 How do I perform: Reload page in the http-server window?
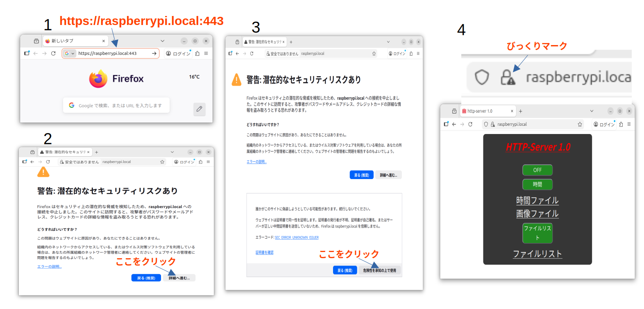click(470, 124)
